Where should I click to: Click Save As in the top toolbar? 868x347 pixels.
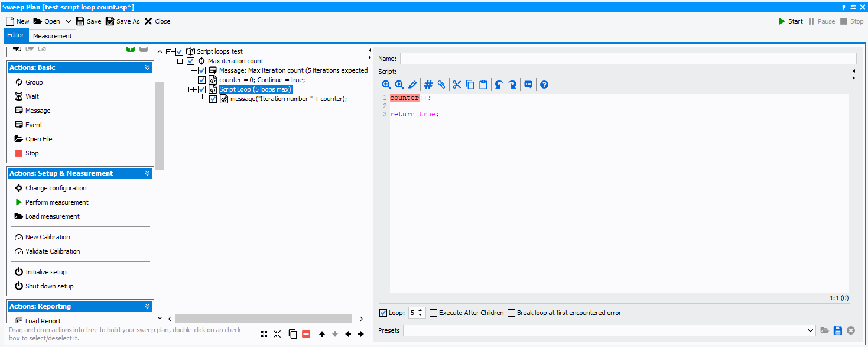pyautogui.click(x=123, y=21)
